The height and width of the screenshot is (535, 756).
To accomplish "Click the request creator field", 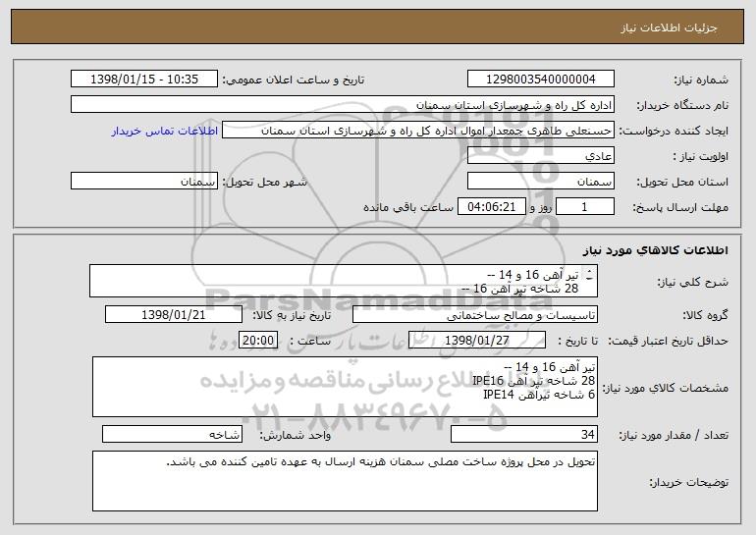I will [418, 130].
